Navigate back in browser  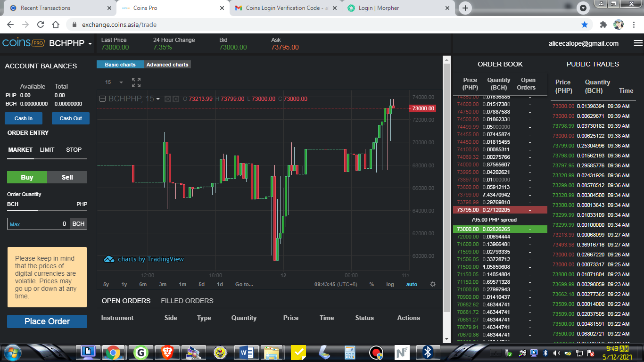(10, 25)
